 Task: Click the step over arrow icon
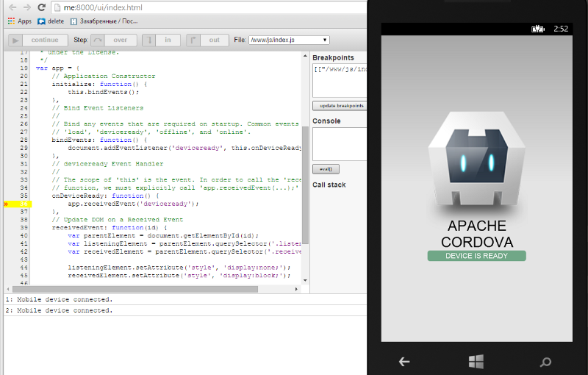click(98, 40)
